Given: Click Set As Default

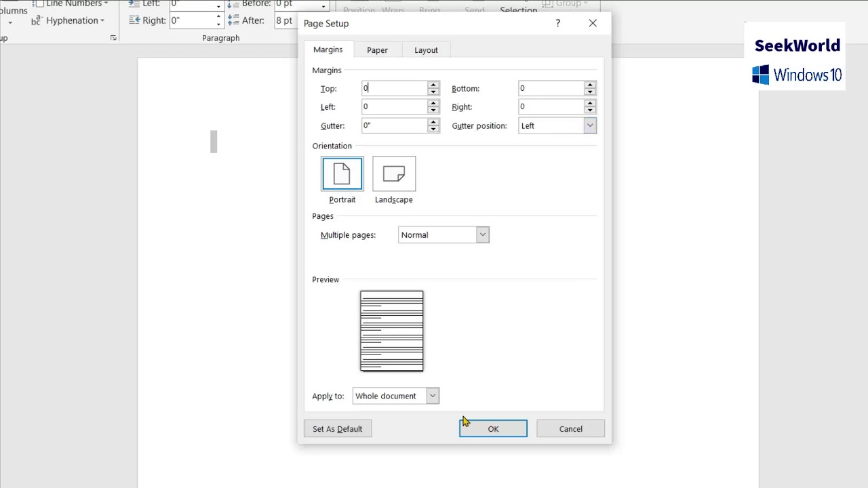Looking at the screenshot, I should [337, 428].
